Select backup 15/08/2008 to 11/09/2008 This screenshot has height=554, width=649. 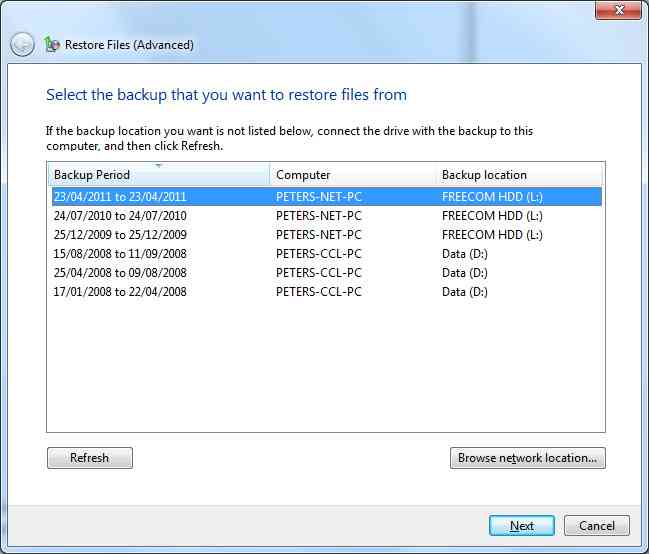[x=327, y=254]
